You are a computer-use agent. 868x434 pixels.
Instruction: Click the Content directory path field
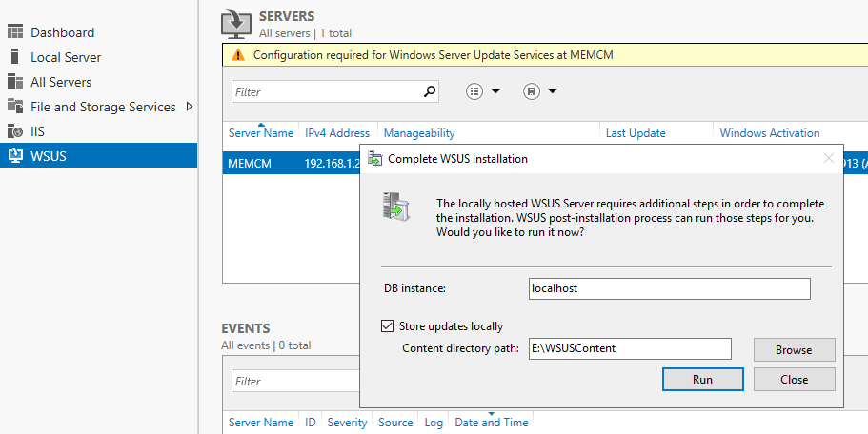coord(629,348)
